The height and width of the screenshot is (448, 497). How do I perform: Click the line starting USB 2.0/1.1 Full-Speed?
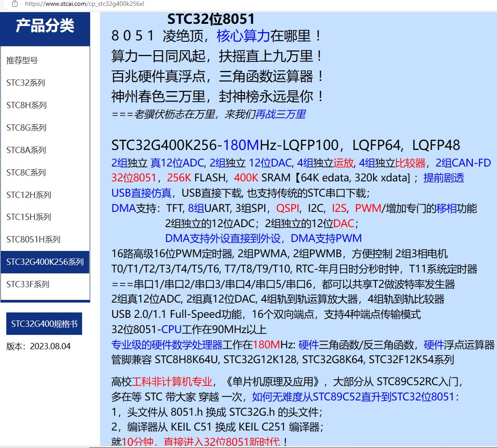pos(266,314)
